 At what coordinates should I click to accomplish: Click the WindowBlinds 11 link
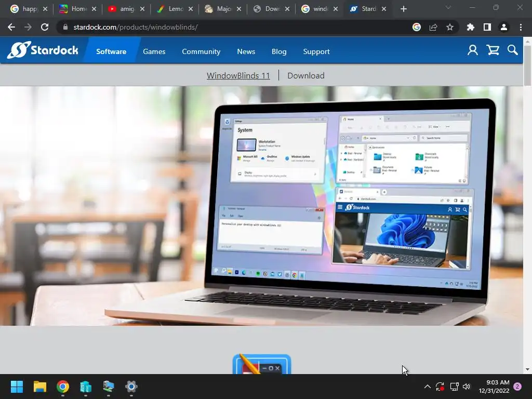pos(238,75)
